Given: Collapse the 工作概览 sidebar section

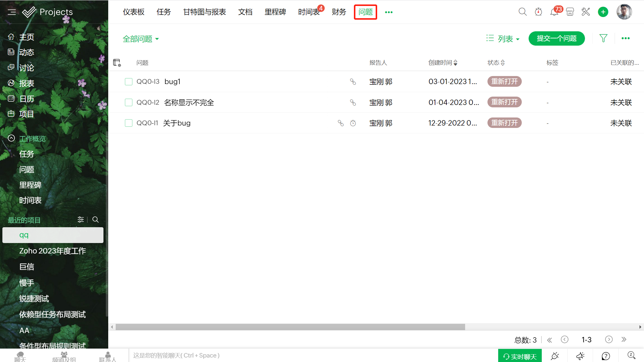Looking at the screenshot, I should [11, 138].
